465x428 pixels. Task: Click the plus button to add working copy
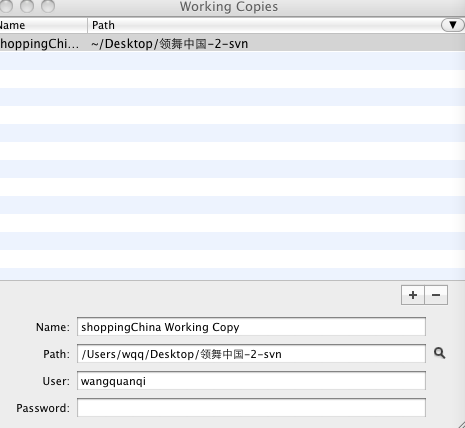[413, 295]
